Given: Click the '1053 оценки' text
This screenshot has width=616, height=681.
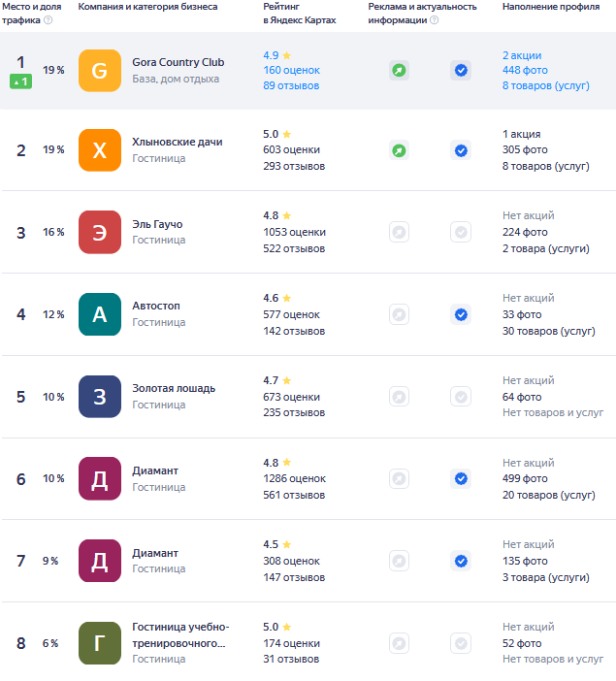Looking at the screenshot, I should click(295, 232).
